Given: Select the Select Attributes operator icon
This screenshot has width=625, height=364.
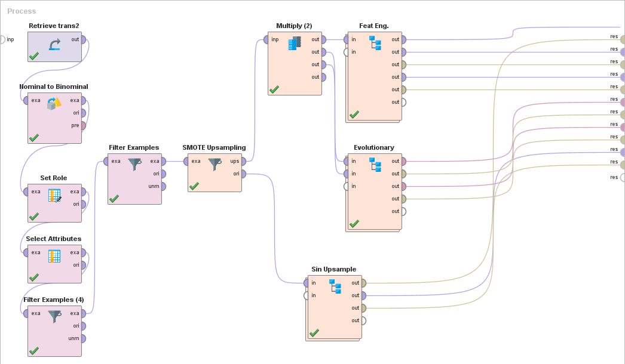Looking at the screenshot, I should [x=54, y=256].
